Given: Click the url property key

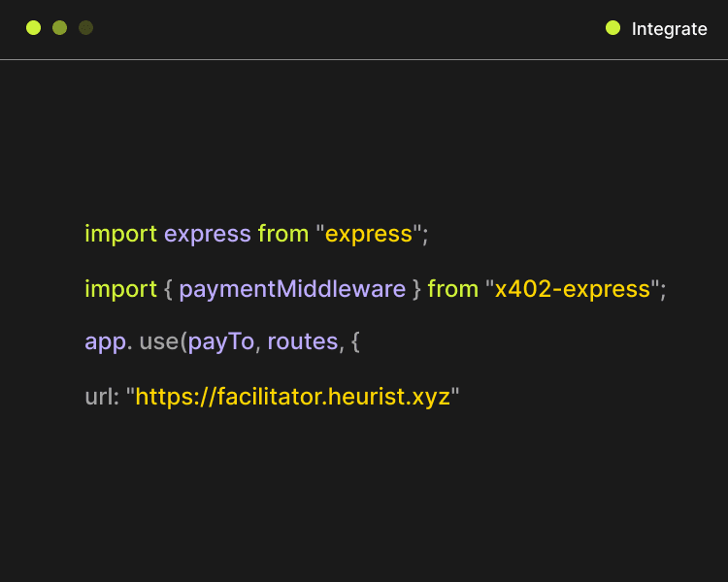Looking at the screenshot, I should 100,397.
